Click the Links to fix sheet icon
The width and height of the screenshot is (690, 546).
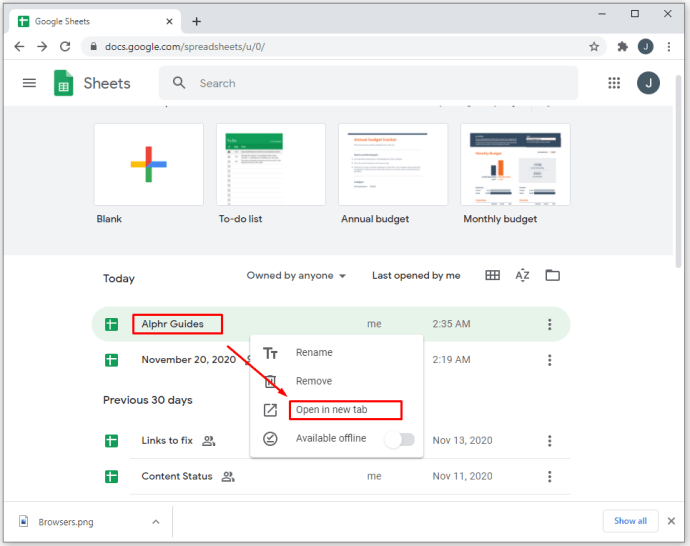pyautogui.click(x=111, y=441)
